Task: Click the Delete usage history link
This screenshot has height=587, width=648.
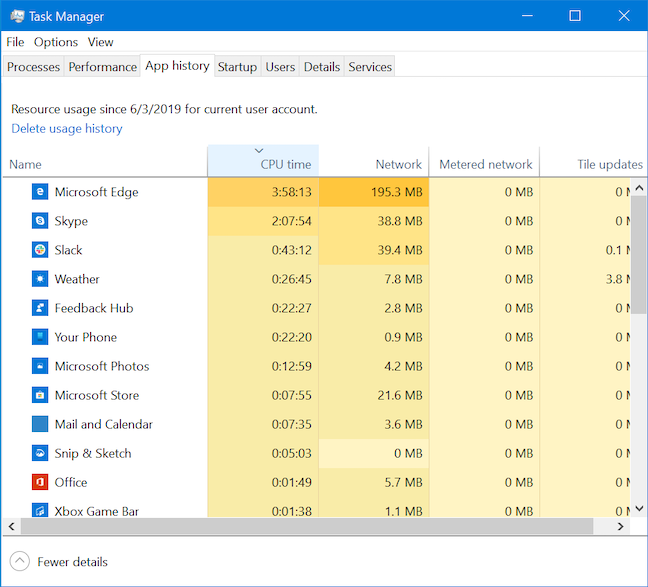Action: click(x=67, y=129)
